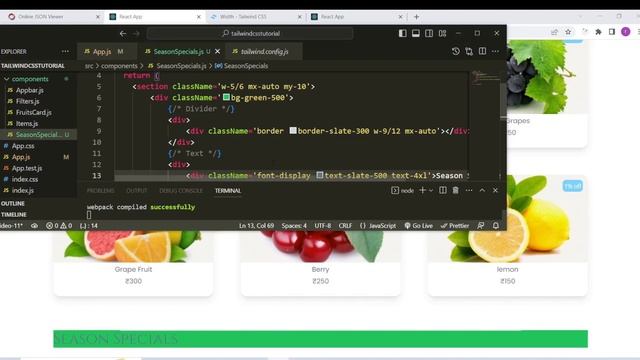The image size is (640, 360).
Task: Bookmark page with Chrome star icon
Action: [568, 32]
